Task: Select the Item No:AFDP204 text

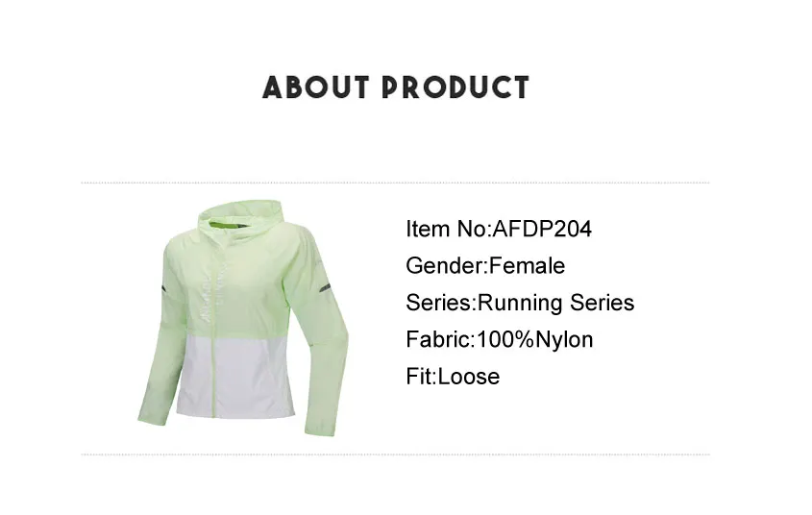Action: (x=498, y=229)
